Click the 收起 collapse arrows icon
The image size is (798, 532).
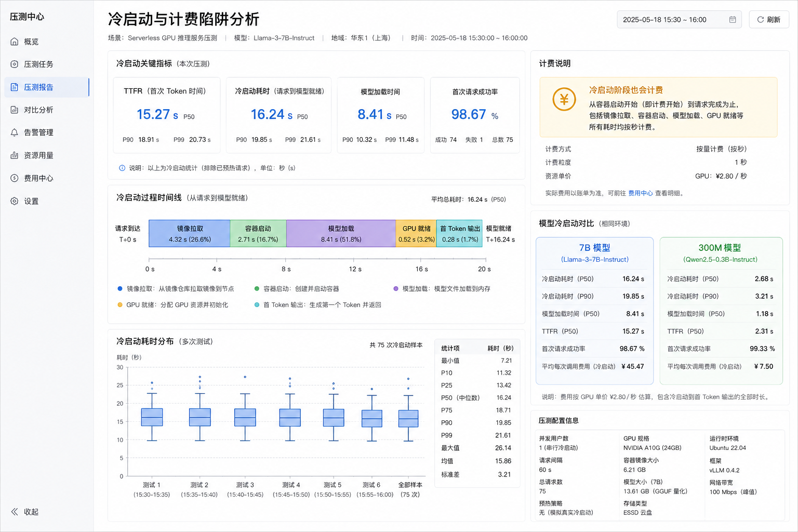[x=15, y=512]
